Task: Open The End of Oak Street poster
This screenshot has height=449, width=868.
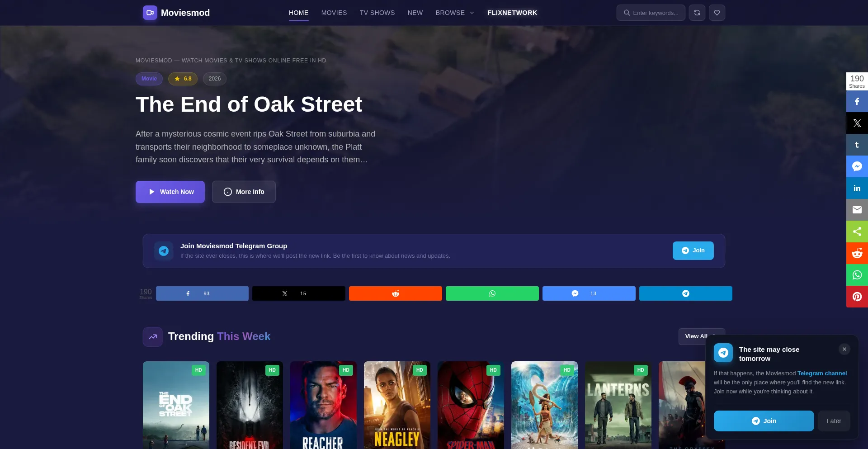Action: 176,405
